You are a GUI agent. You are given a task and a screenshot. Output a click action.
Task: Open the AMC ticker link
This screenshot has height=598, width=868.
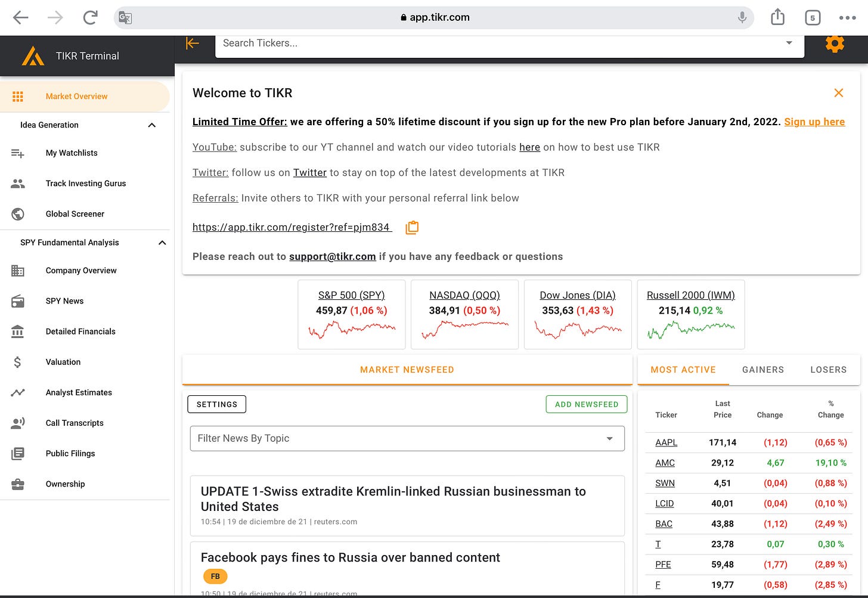(665, 463)
